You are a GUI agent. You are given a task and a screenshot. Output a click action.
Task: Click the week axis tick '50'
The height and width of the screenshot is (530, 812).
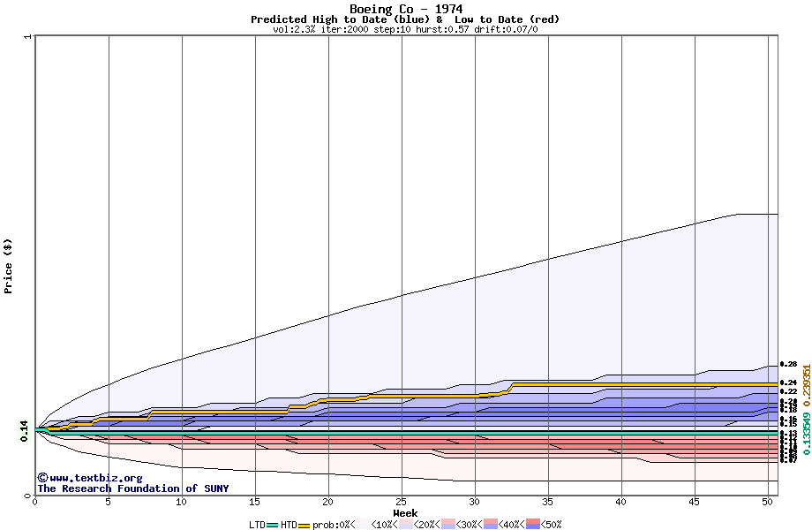(767, 502)
